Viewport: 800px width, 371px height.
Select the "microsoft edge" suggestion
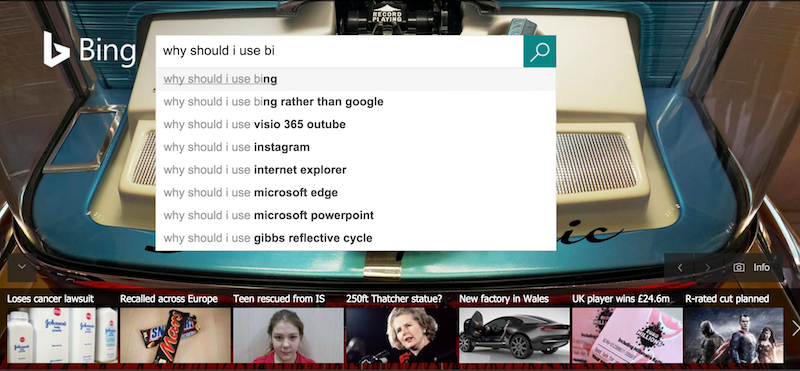356,193
